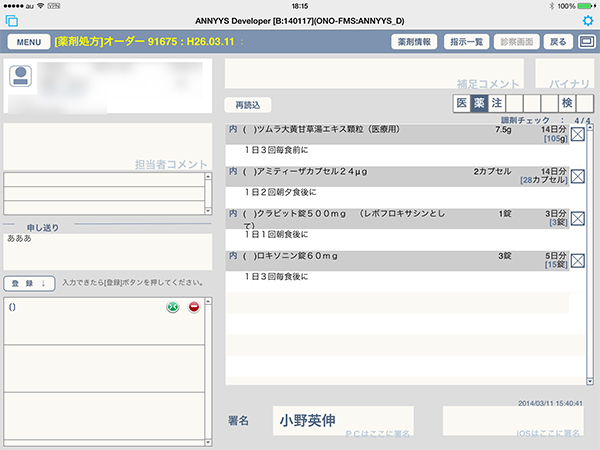Toggle check box for ツムラ大黄甘草湯エキス顆粒

pos(576,137)
